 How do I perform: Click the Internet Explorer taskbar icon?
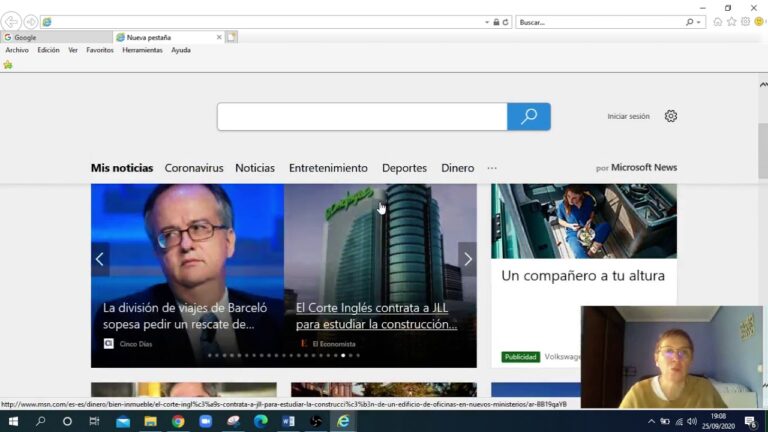[x=343, y=421]
